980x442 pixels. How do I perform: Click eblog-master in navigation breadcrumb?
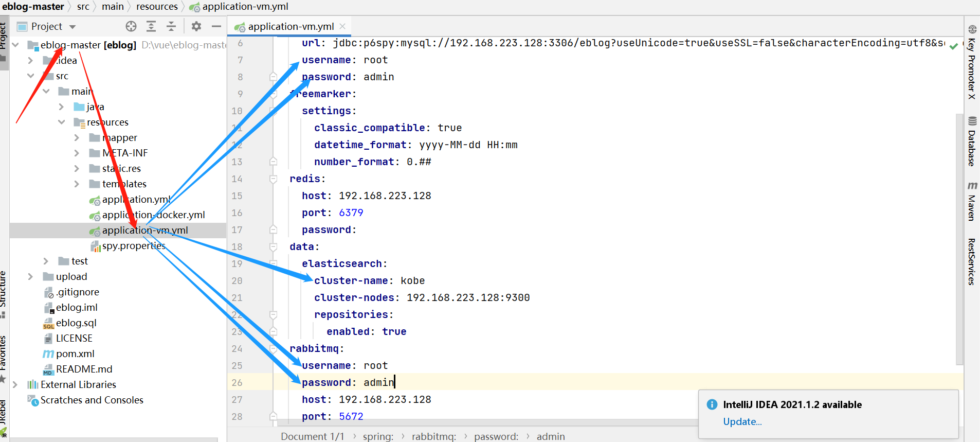pyautogui.click(x=33, y=7)
